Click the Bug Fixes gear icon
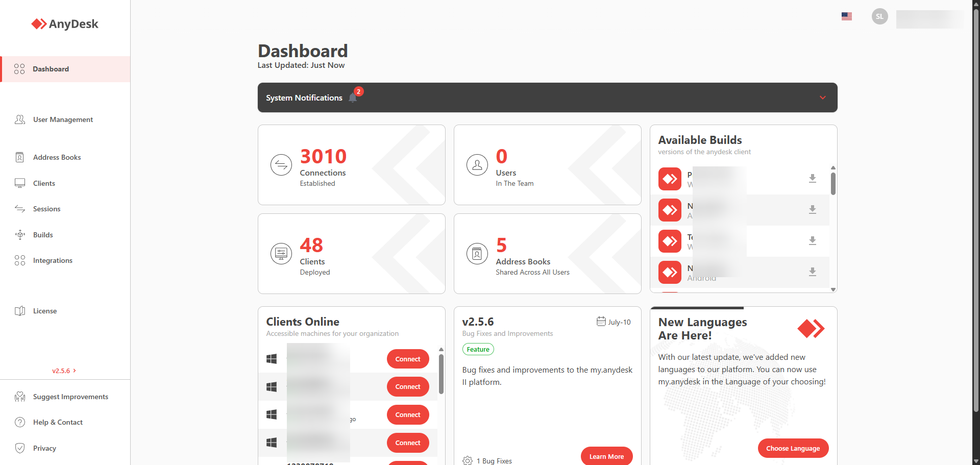980x465 pixels. [x=468, y=460]
